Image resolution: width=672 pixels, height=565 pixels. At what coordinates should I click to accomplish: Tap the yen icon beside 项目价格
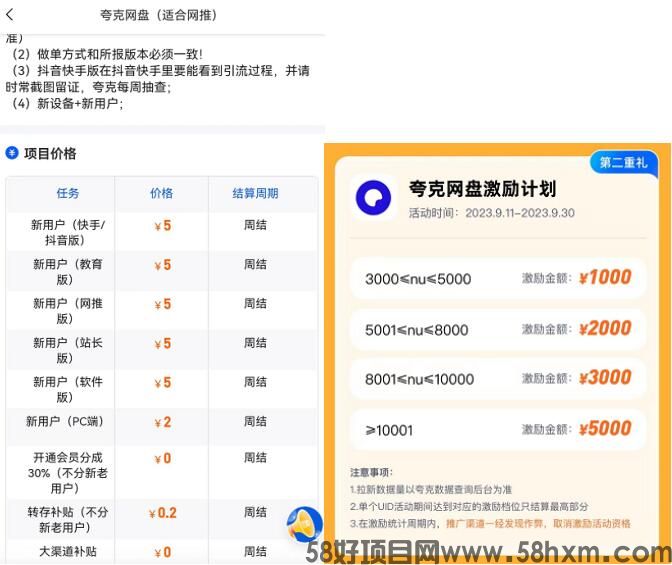[12, 153]
